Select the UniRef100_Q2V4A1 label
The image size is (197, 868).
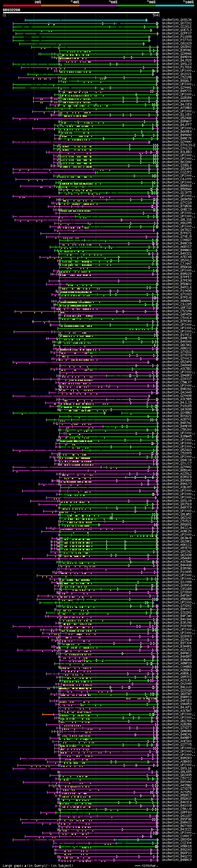tap(177, 88)
